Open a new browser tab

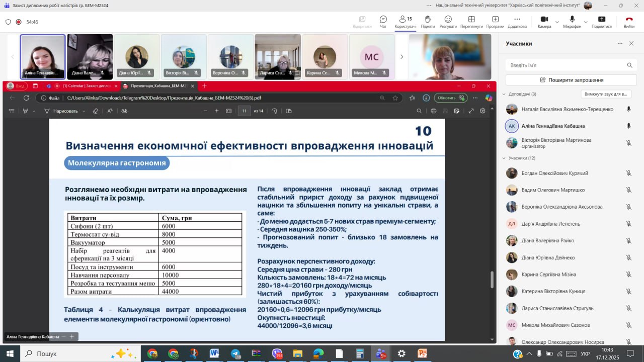(x=204, y=86)
